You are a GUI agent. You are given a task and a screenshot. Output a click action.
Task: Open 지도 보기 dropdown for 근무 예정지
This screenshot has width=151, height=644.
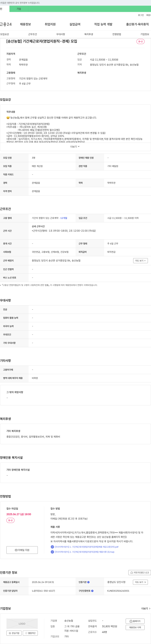click(140, 261)
